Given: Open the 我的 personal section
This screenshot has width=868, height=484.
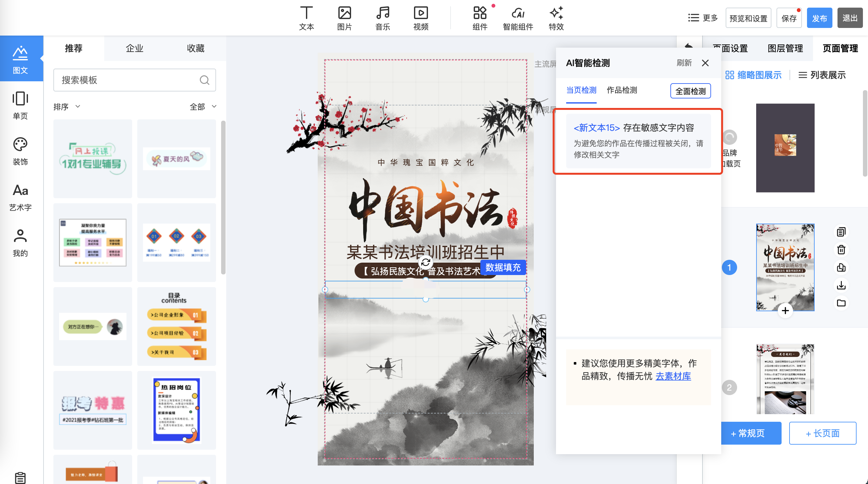Looking at the screenshot, I should pos(20,243).
